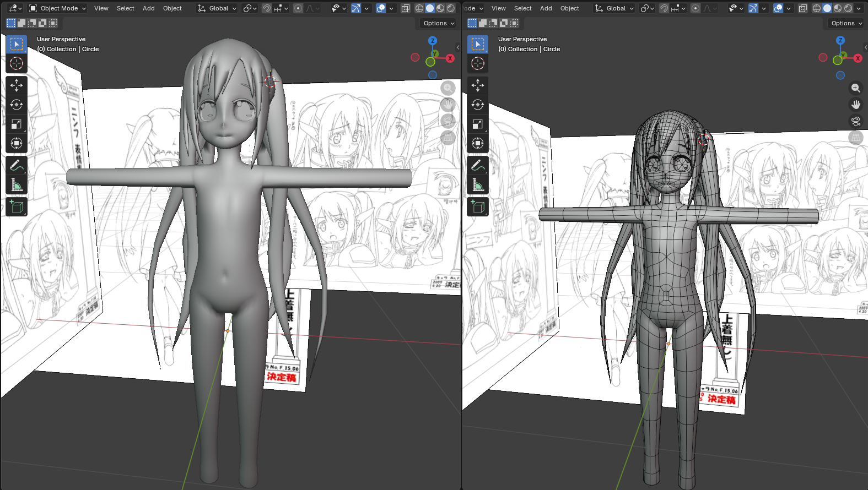The width and height of the screenshot is (868, 490).
Task: Switch to wireframe shading in left viewport
Action: pyautogui.click(x=419, y=8)
